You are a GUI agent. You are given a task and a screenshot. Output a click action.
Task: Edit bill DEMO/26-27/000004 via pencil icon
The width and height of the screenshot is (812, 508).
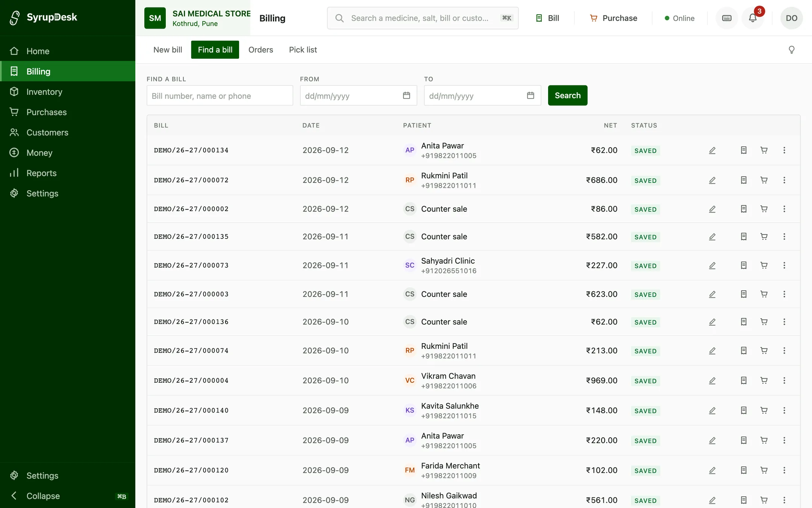tap(712, 381)
